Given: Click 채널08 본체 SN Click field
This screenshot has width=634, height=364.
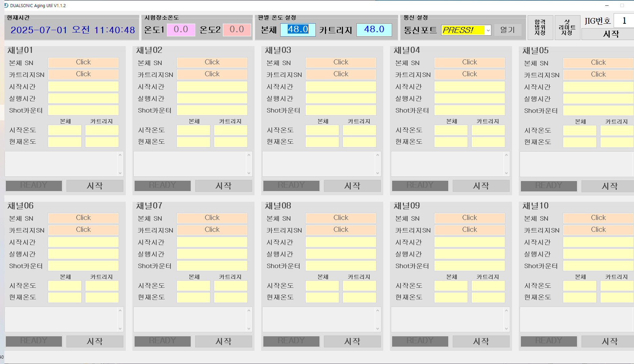Looking at the screenshot, I should [x=341, y=218].
